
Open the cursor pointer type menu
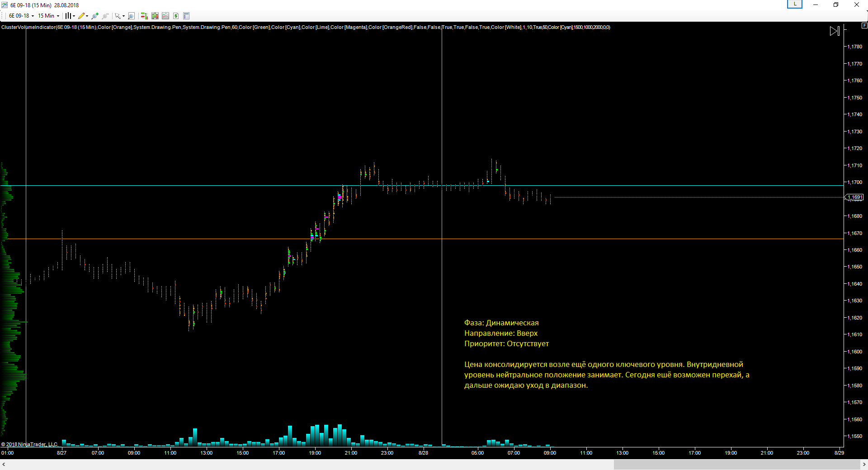click(119, 16)
